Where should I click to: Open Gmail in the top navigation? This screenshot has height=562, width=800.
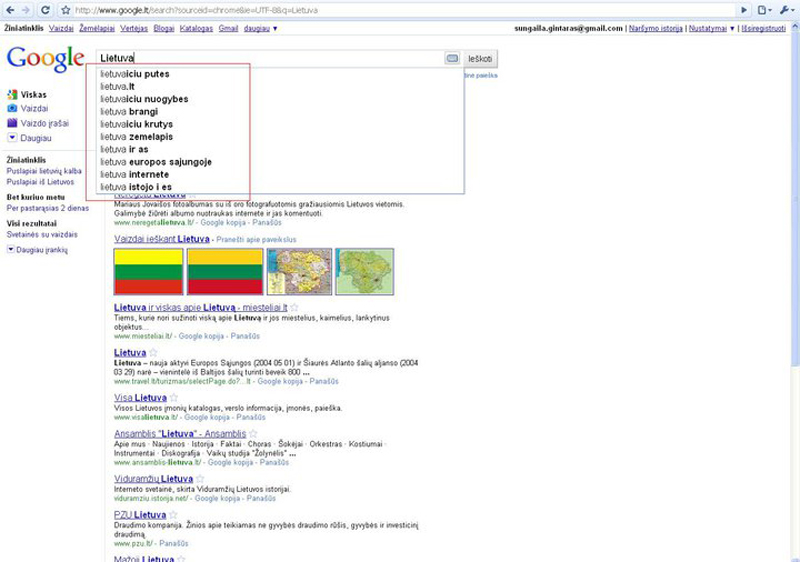click(229, 29)
